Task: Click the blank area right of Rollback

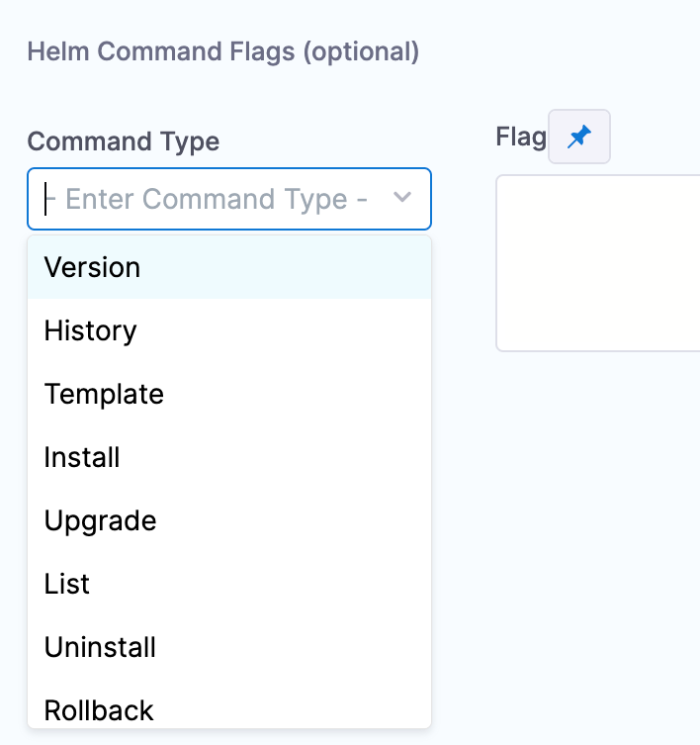Action: 297,709
